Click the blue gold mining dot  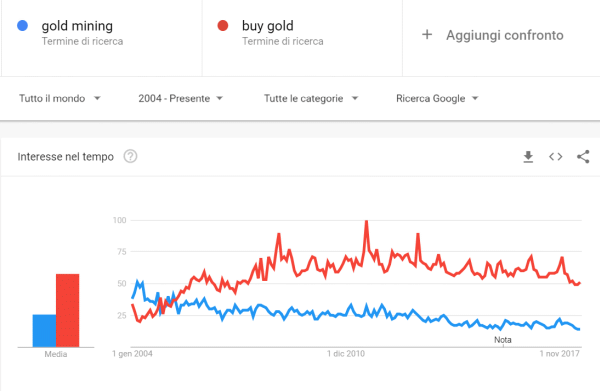tap(23, 26)
